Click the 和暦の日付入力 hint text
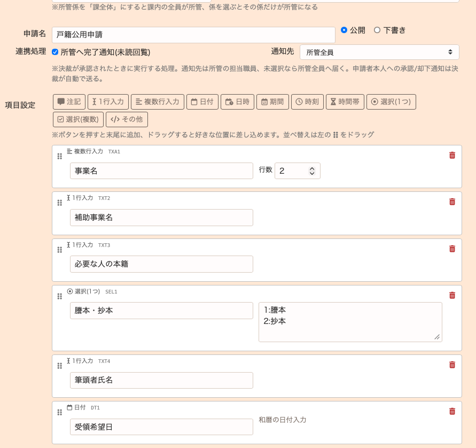This screenshot has height=448, width=476. [282, 420]
